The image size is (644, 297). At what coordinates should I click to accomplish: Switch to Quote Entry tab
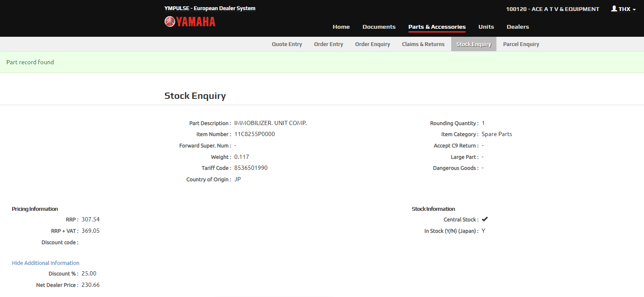coord(287,44)
